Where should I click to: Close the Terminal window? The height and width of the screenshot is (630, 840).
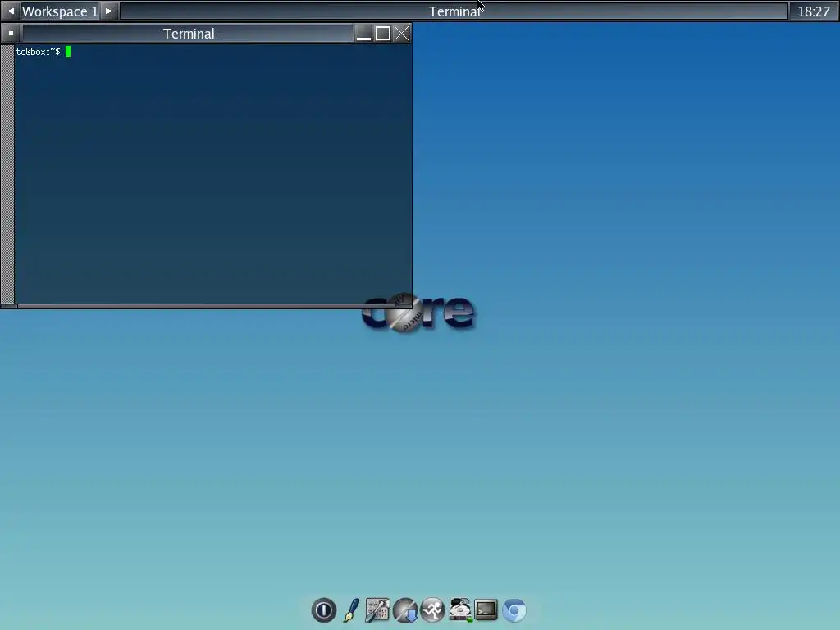point(401,33)
